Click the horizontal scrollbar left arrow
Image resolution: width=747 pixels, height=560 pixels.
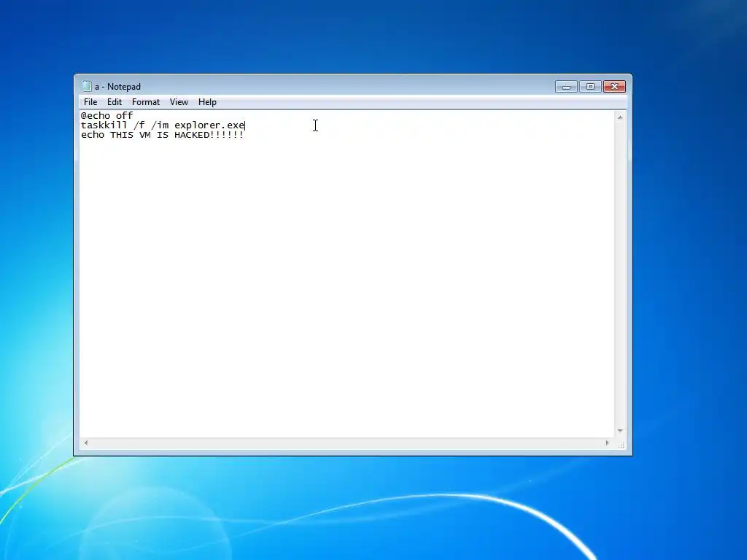pyautogui.click(x=86, y=443)
